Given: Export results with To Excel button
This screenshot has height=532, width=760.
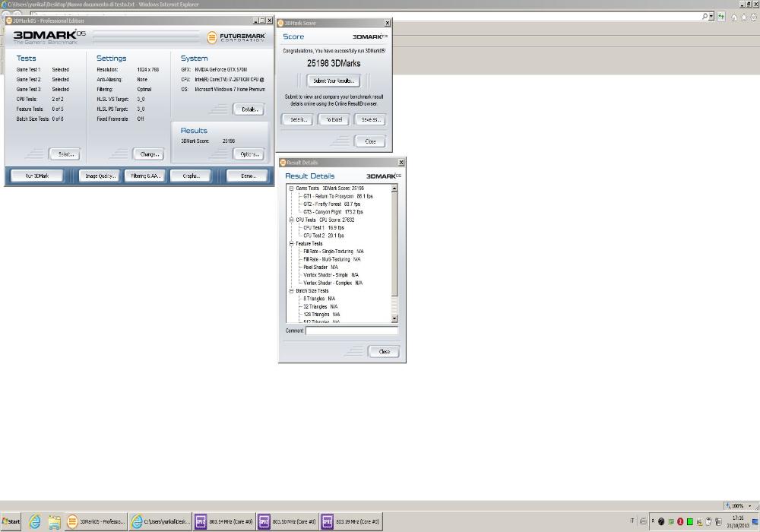Looking at the screenshot, I should pos(334,119).
